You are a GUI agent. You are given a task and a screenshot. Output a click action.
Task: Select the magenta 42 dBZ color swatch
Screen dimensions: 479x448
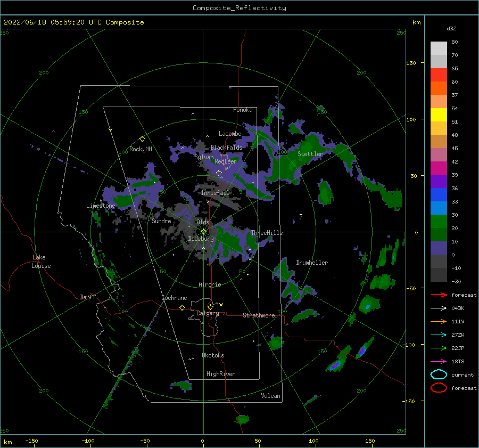[439, 168]
